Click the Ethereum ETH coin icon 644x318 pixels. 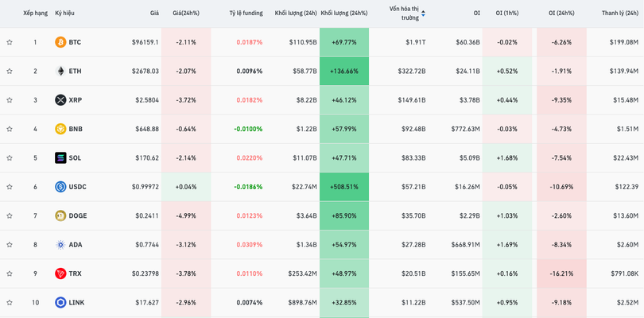pos(60,72)
